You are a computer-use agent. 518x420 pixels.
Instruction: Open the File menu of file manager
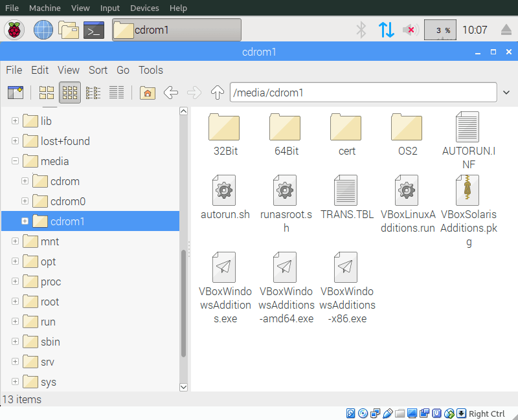tap(14, 70)
